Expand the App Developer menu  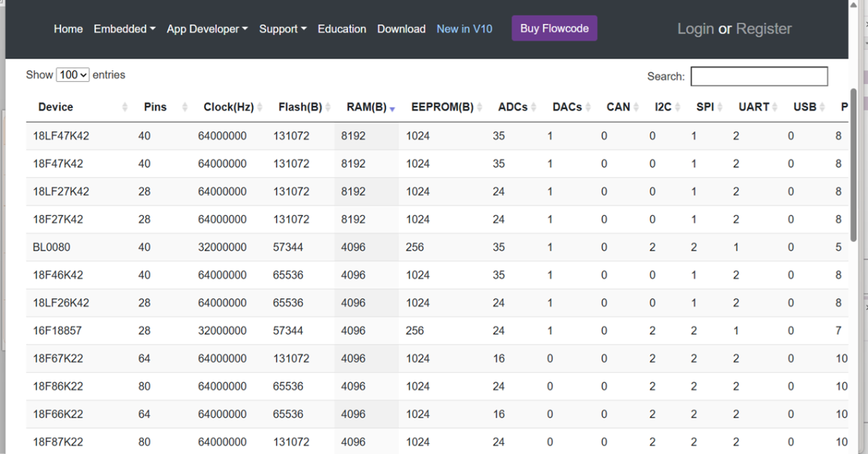pos(207,29)
